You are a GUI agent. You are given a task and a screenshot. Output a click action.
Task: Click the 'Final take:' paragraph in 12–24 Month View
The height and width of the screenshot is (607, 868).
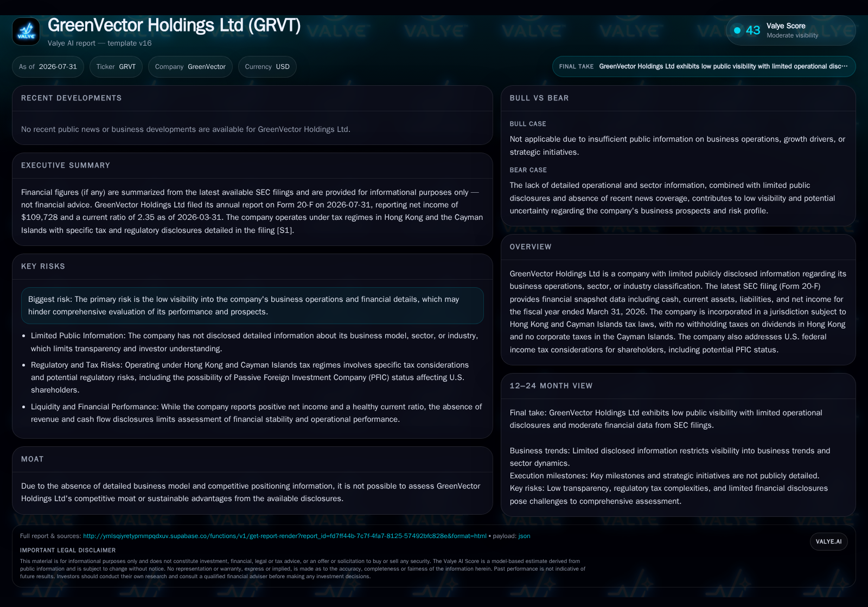[x=666, y=419]
